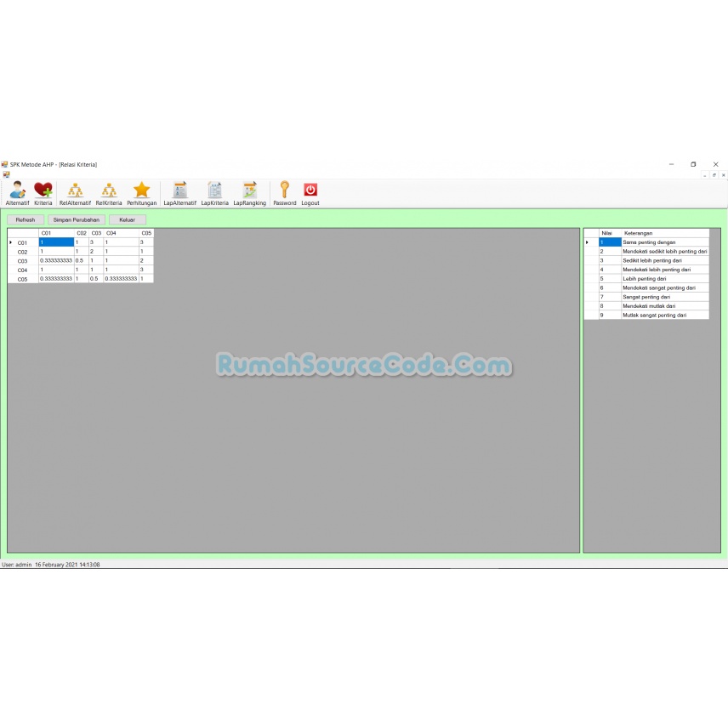Click the Simpan Perubahan button

coord(77,219)
